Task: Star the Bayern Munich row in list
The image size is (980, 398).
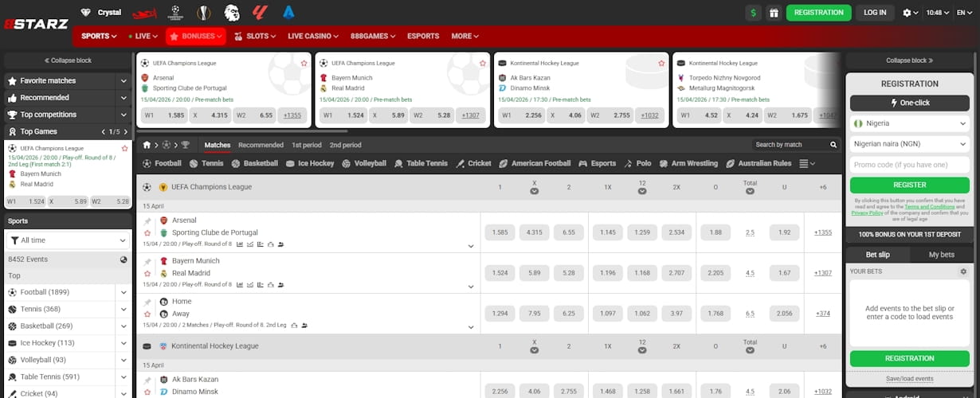Action: pyautogui.click(x=147, y=274)
